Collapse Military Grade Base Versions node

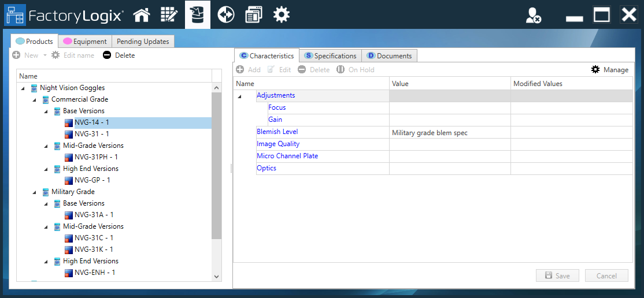(46, 204)
